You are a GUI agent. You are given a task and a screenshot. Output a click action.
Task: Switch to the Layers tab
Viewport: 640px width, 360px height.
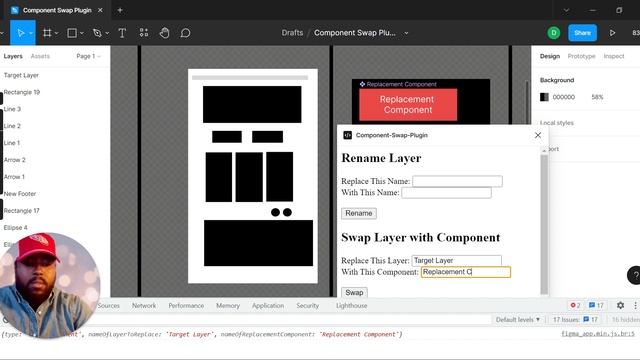point(13,56)
